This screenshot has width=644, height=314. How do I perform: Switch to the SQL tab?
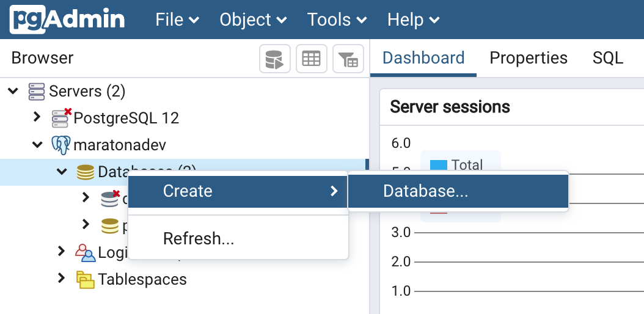click(608, 58)
